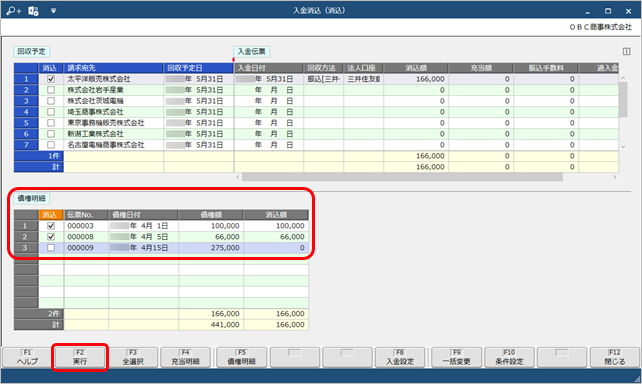Check 消込 for 埼玉商事株式会社

(x=51, y=112)
